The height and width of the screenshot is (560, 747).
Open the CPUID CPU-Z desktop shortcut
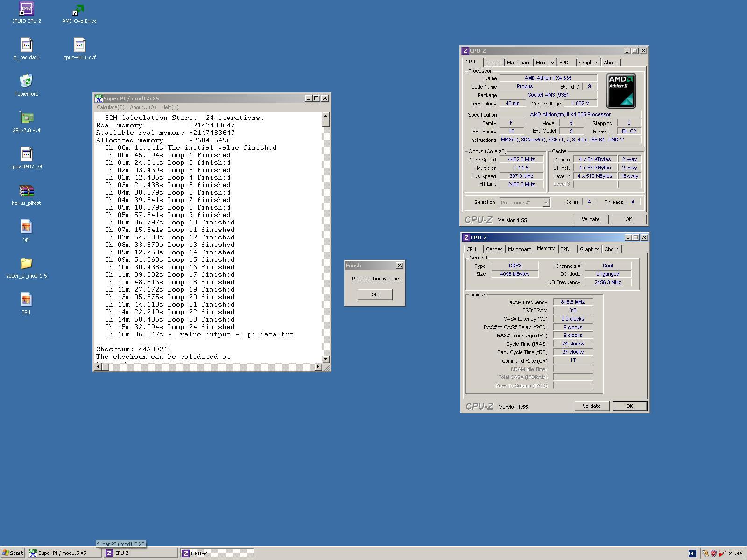click(26, 13)
